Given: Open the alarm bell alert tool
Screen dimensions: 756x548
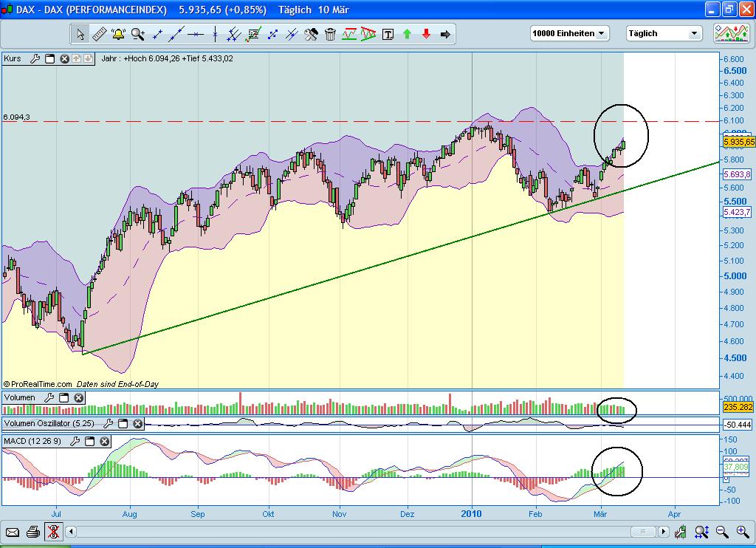Looking at the screenshot, I should 118,34.
